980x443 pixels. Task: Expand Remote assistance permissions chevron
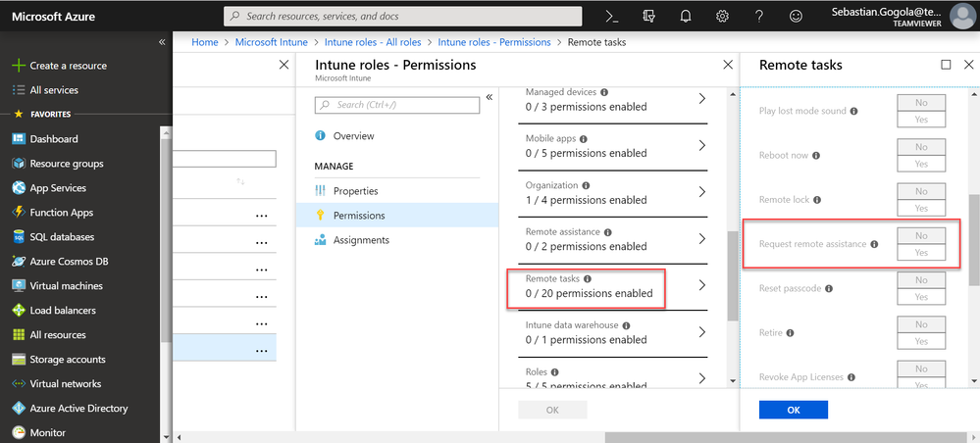coord(701,239)
